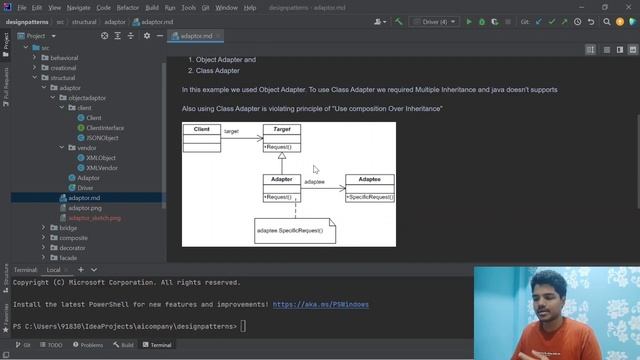
Task: Click the Build project hammer icon
Action: click(398, 22)
